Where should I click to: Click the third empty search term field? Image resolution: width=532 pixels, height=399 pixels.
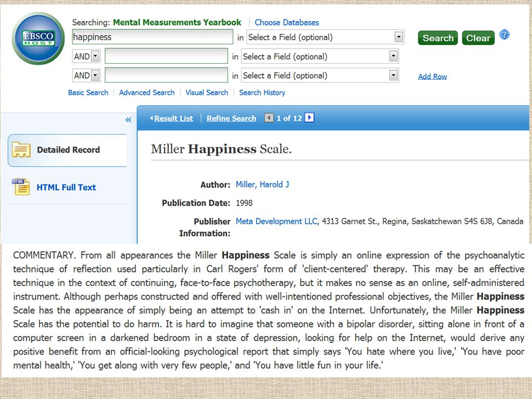166,75
